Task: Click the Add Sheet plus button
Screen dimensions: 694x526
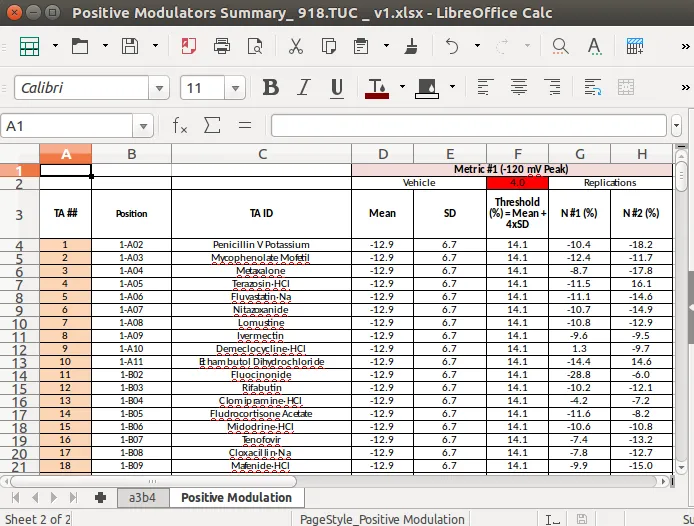Action: (100, 498)
